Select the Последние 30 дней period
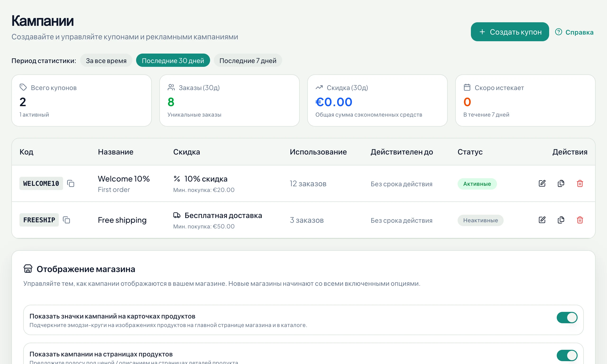607x364 pixels. 173,60
